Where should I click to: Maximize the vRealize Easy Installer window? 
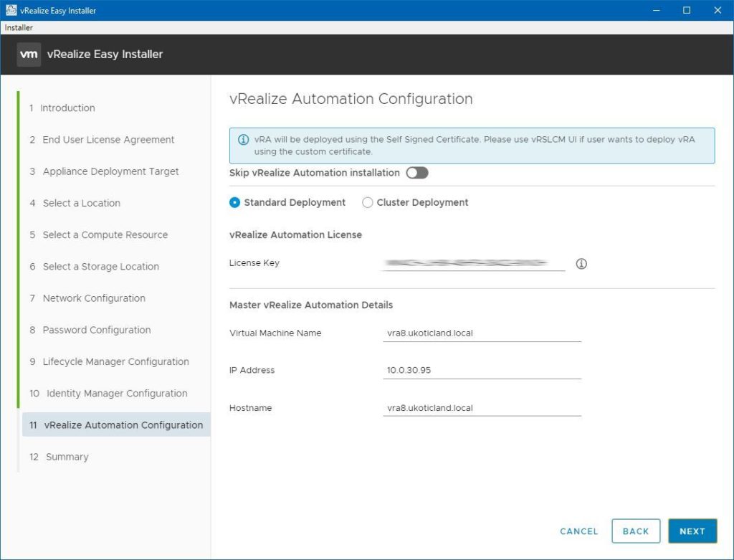(687, 10)
